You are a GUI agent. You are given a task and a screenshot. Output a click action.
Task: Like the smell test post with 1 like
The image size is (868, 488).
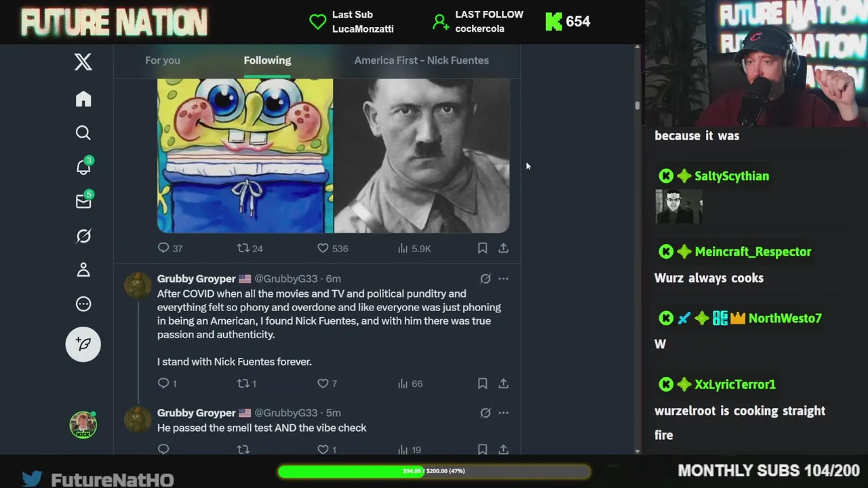pos(327,449)
